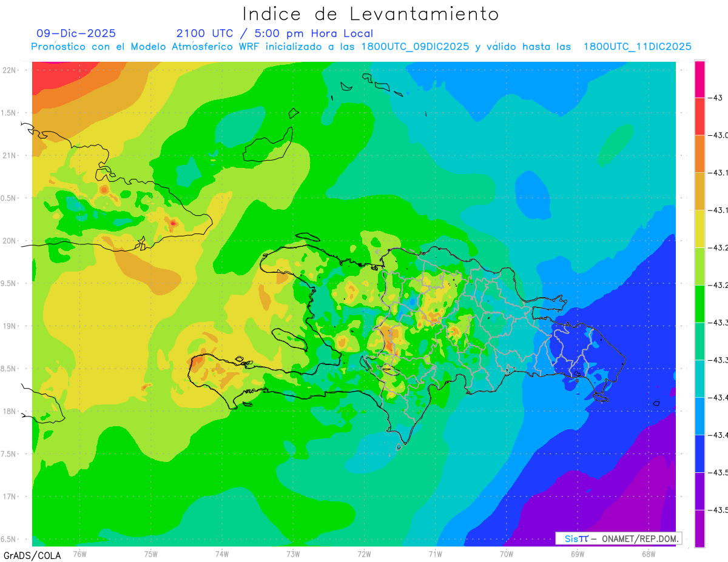Select the '75W' longitude label
Screen dimensions: 728x562
(x=151, y=554)
